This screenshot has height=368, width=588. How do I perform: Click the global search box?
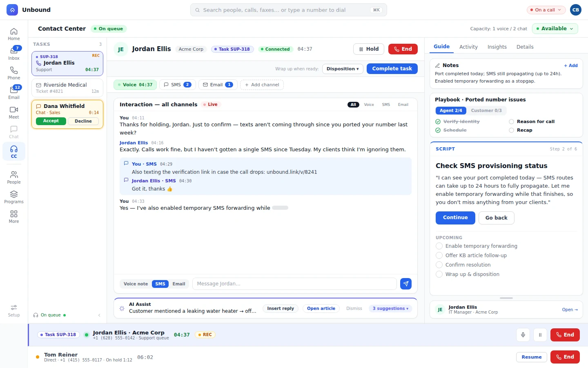coord(288,10)
